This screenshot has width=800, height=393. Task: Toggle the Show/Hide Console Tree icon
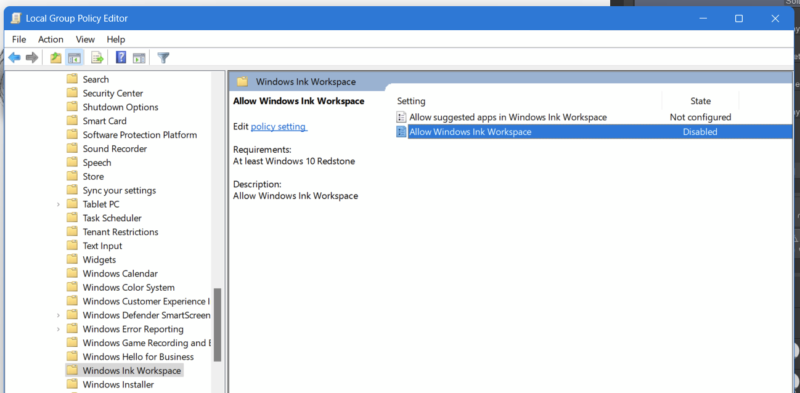point(74,58)
